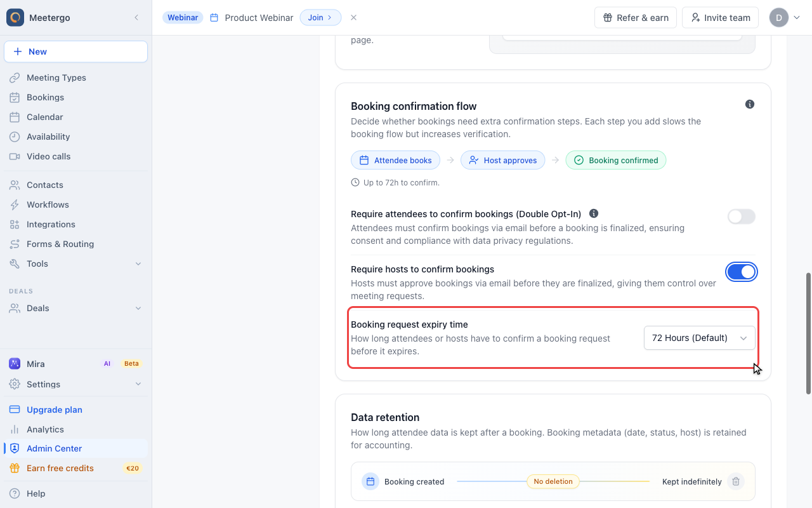Click the New button
Viewport: 812px width, 508px height.
(x=75, y=51)
